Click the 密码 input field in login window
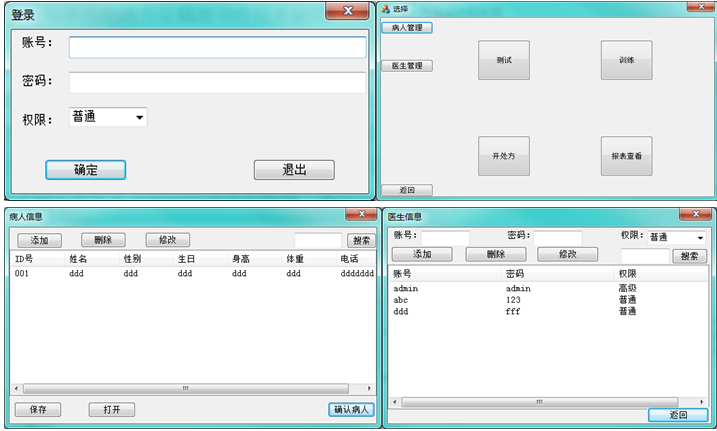 (x=217, y=83)
